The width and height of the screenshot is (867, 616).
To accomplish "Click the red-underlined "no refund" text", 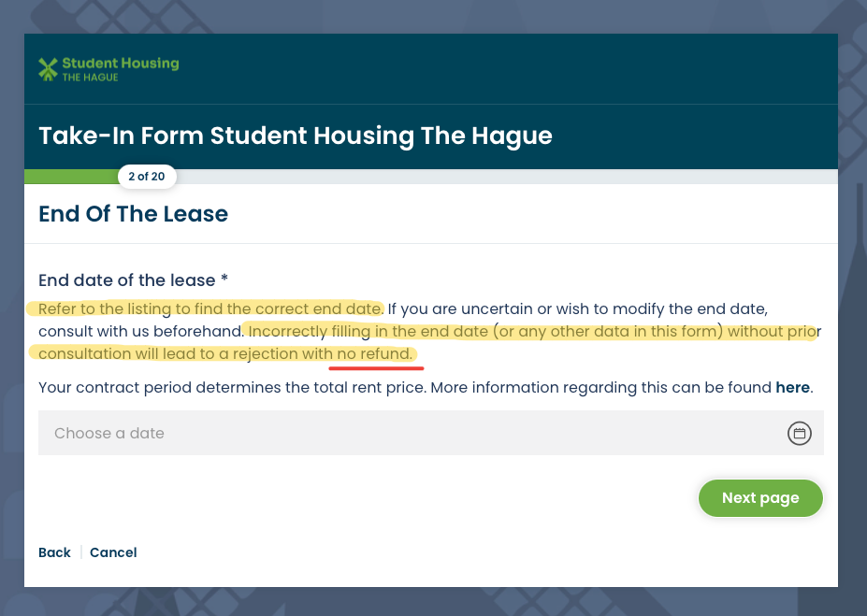I will pos(374,354).
